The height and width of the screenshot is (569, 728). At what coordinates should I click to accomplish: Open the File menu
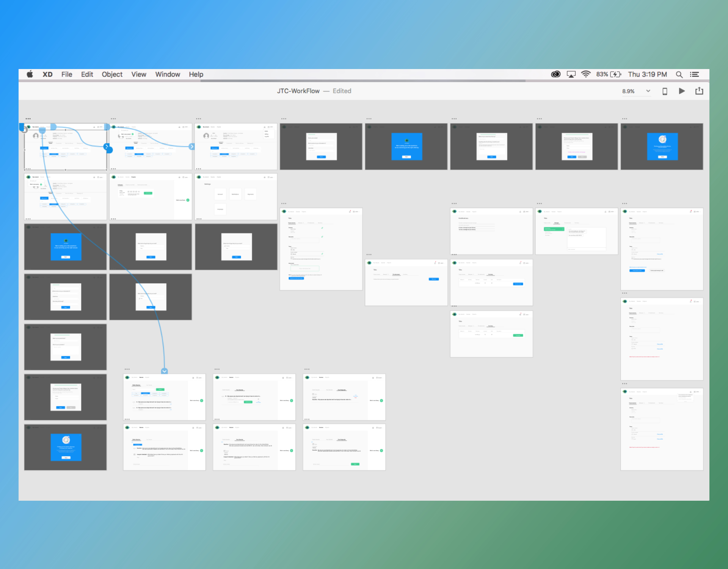point(67,74)
